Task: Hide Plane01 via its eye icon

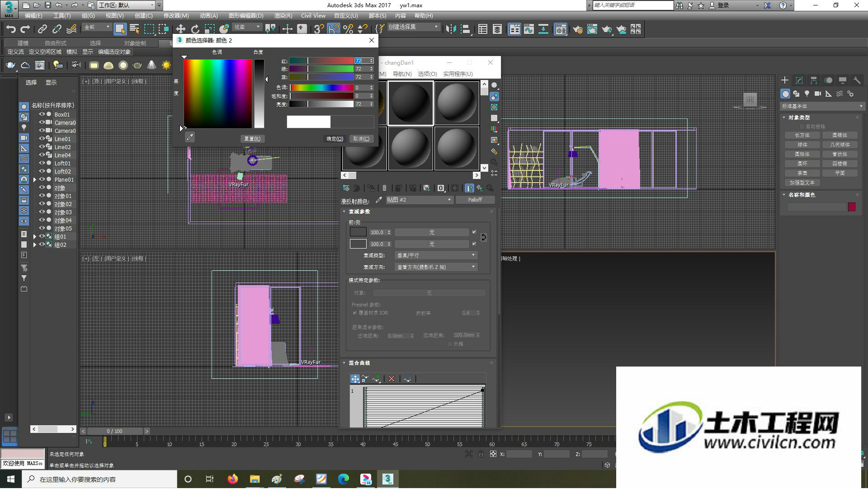Action: (x=42, y=179)
